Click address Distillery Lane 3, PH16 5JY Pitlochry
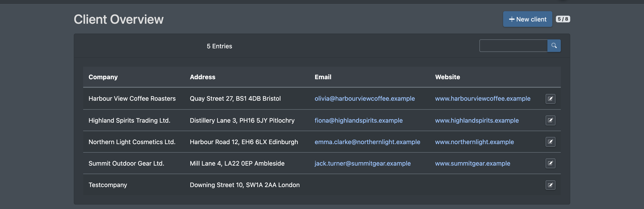Viewport: 644px width, 209px height. point(242,120)
